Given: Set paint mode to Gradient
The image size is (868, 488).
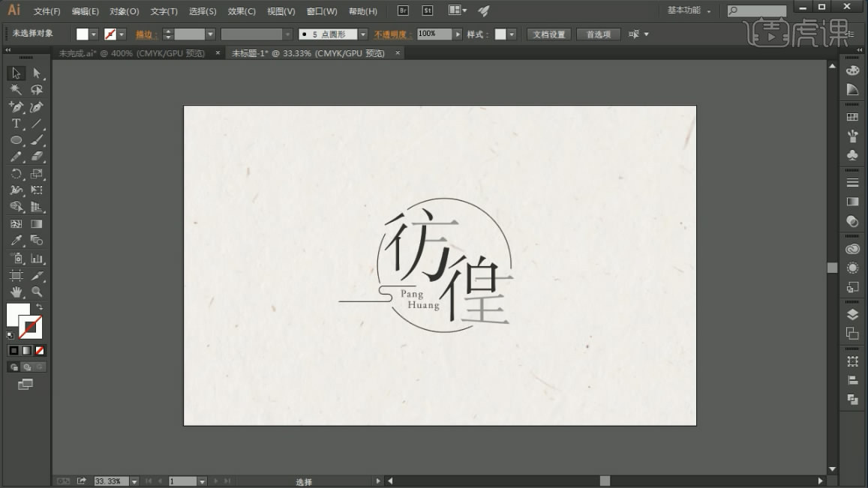Looking at the screenshot, I should 26,350.
